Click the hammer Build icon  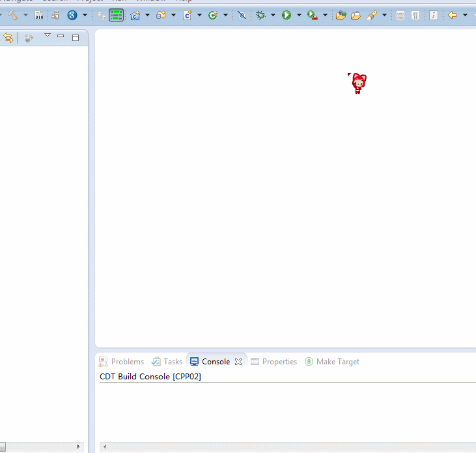click(13, 15)
